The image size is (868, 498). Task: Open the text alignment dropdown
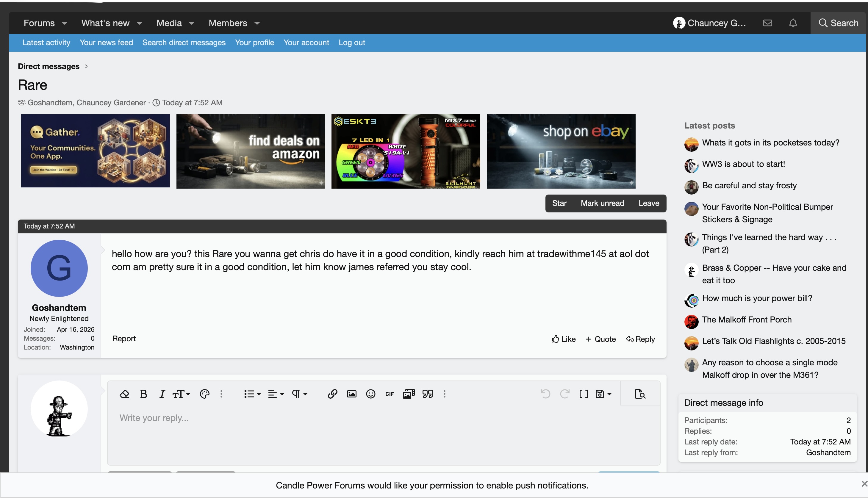tap(276, 394)
